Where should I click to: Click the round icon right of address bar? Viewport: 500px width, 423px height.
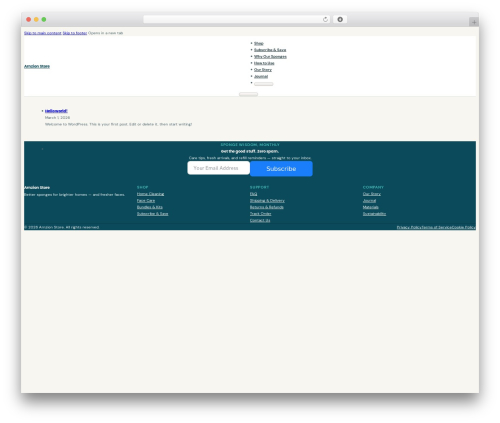pos(340,19)
